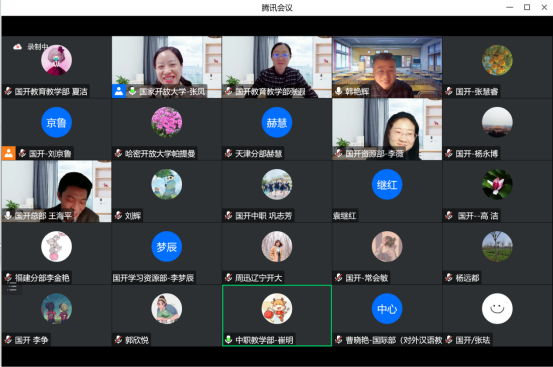Select the 京鲁 blue avatar circle
Screen dimensions: 553x367
56,122
